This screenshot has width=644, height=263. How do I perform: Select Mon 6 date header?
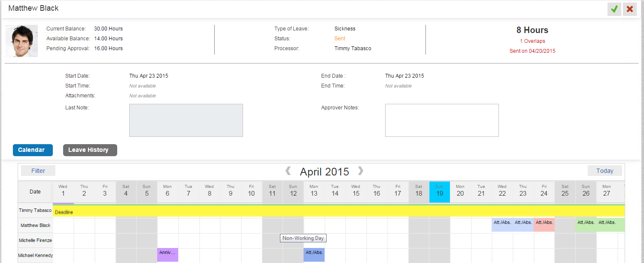167,192
